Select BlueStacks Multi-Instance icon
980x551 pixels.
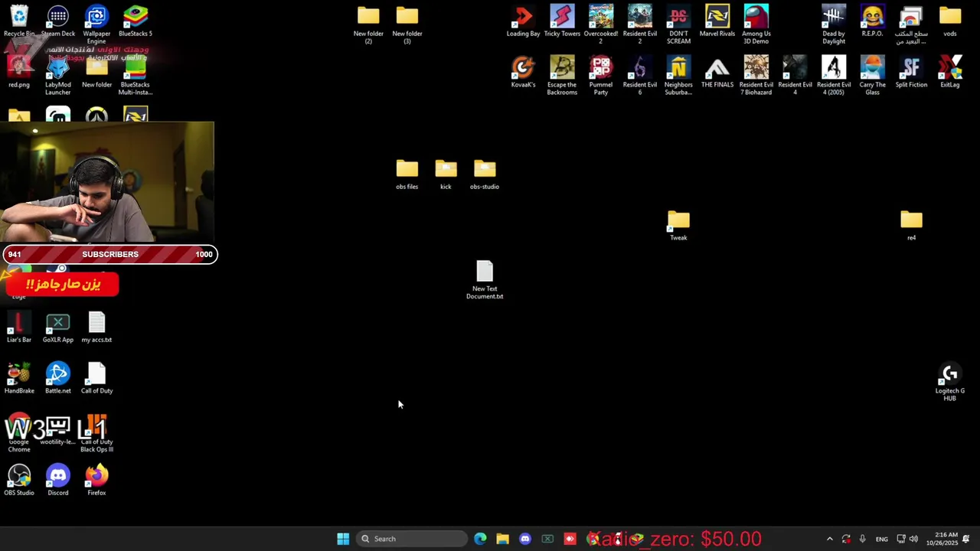[x=136, y=75]
